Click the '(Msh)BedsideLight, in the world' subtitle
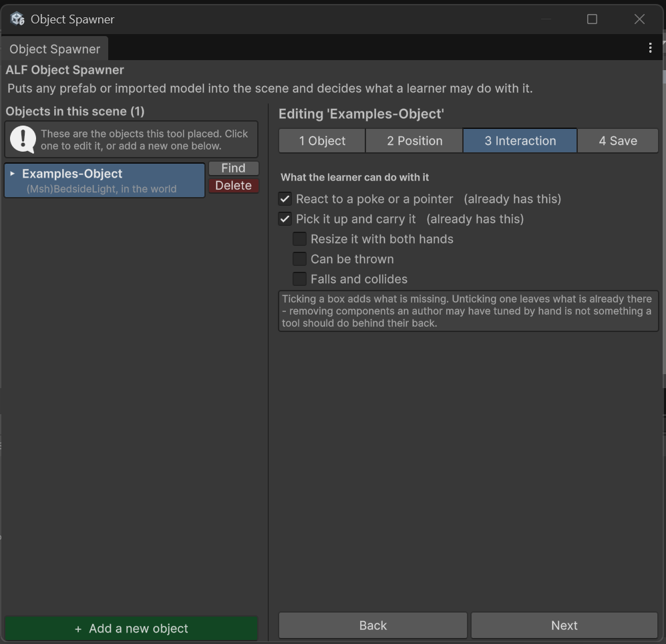 tap(101, 189)
